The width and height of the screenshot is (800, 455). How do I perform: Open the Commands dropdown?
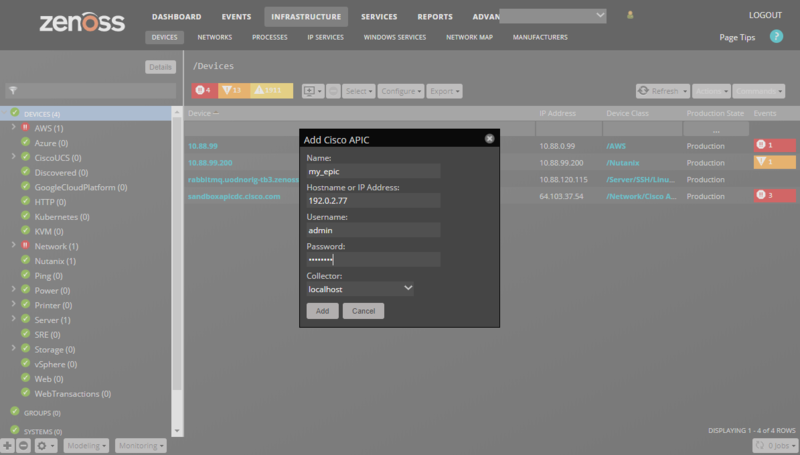click(x=759, y=91)
